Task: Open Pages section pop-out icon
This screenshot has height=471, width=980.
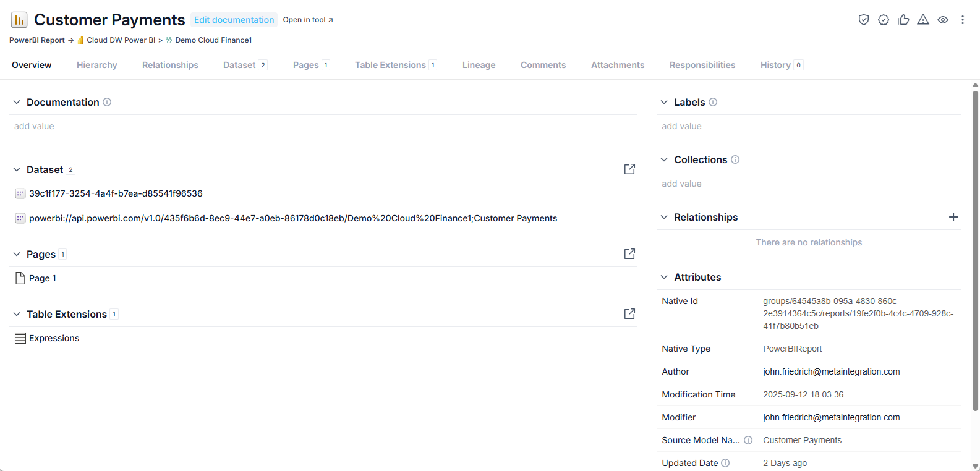Action: (629, 254)
